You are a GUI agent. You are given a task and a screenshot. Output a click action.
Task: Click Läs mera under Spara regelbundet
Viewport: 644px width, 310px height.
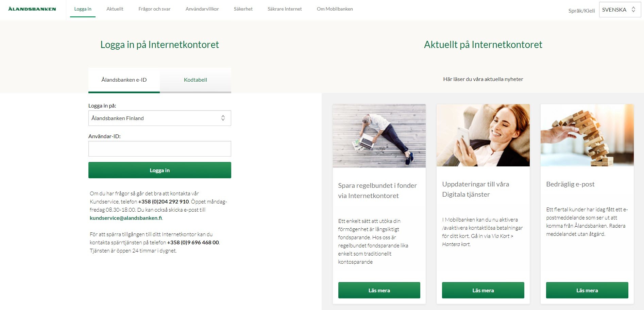point(379,290)
